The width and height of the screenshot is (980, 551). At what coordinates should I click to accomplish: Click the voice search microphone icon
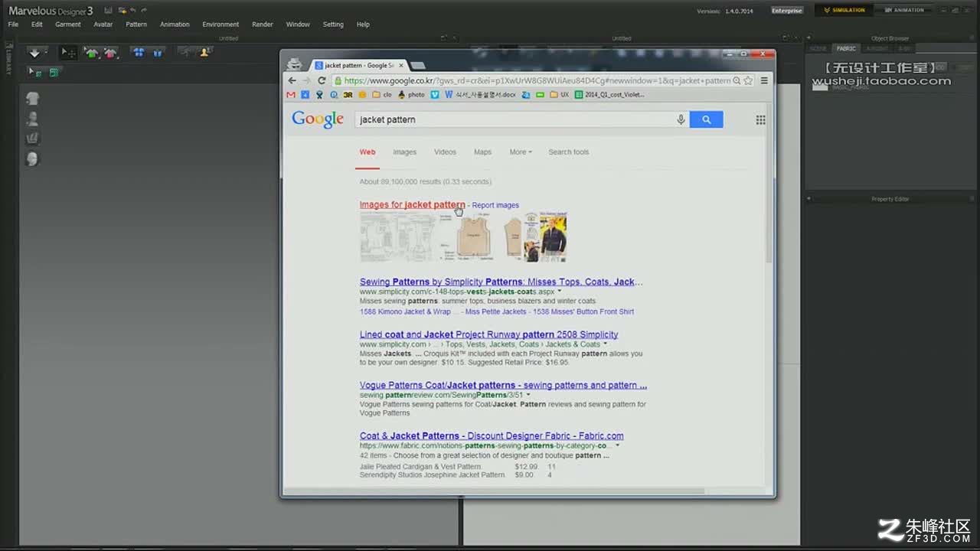pyautogui.click(x=681, y=119)
